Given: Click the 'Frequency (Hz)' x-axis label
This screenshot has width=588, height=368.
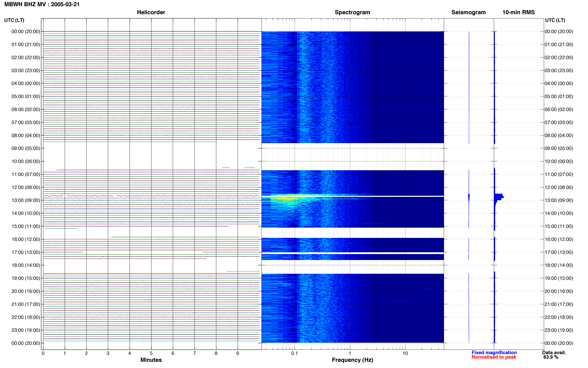Looking at the screenshot, I should pos(352,360).
